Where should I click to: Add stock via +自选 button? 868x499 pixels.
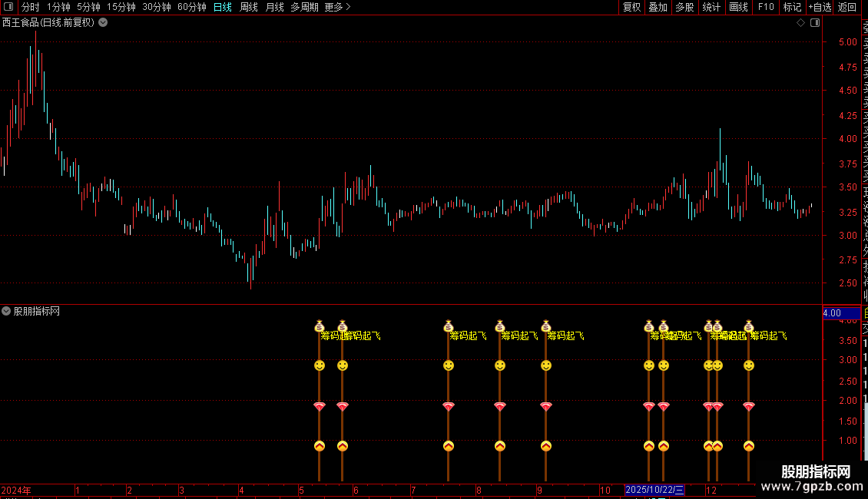coord(820,7)
